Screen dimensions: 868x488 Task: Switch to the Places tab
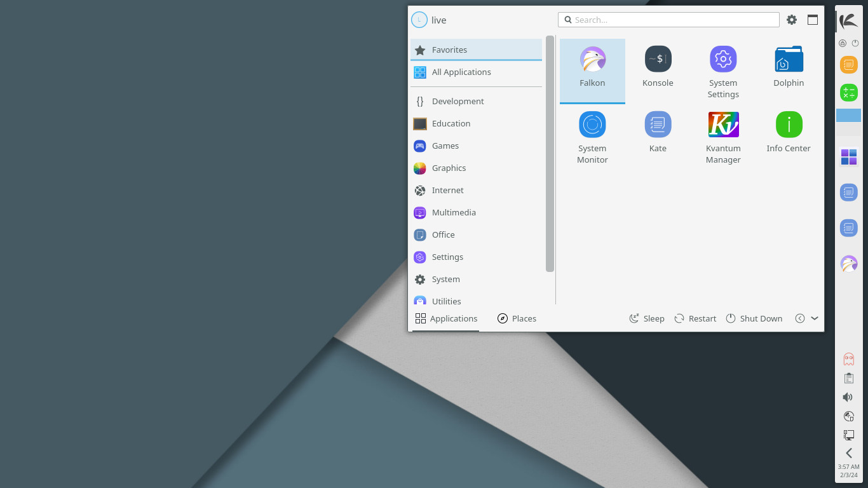(517, 318)
